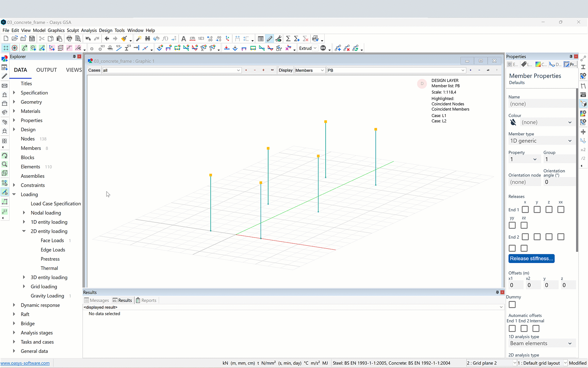Open the oasys-software.com link

pos(25,363)
